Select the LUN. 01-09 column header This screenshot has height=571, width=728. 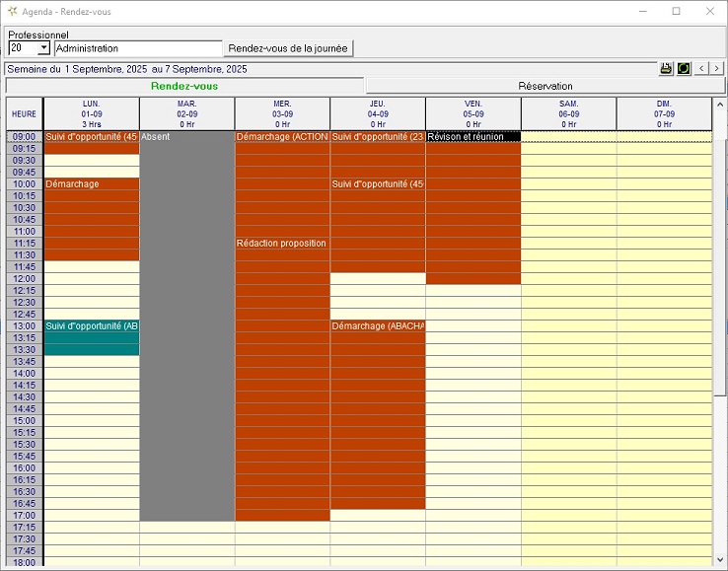[91, 113]
